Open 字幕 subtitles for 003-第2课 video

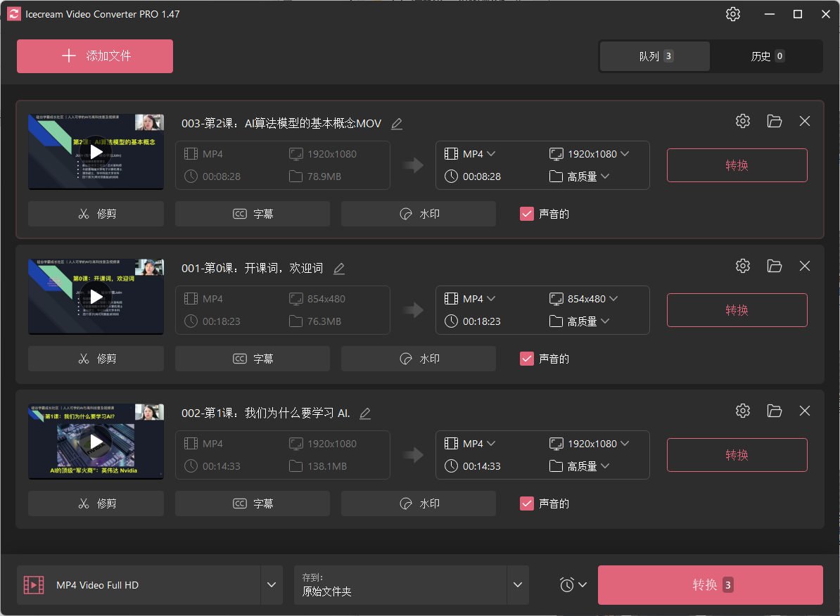coord(253,214)
